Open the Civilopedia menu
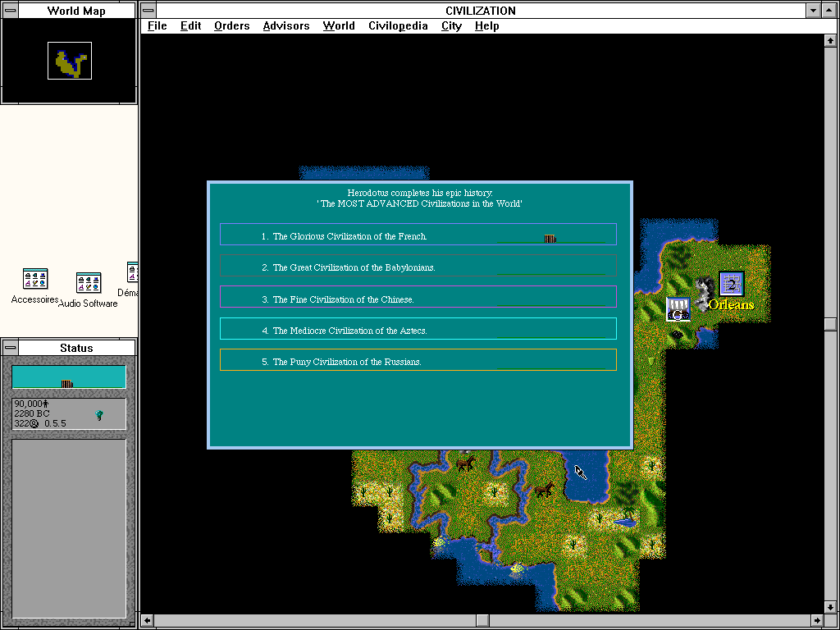Screen dimensions: 840x630 pyautogui.click(x=398, y=25)
